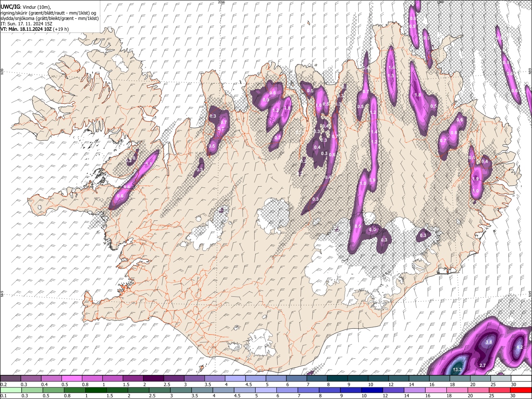This screenshot has height=399, width=532.
Task: Click the UWC/IG title label
Action: pos(10,7)
